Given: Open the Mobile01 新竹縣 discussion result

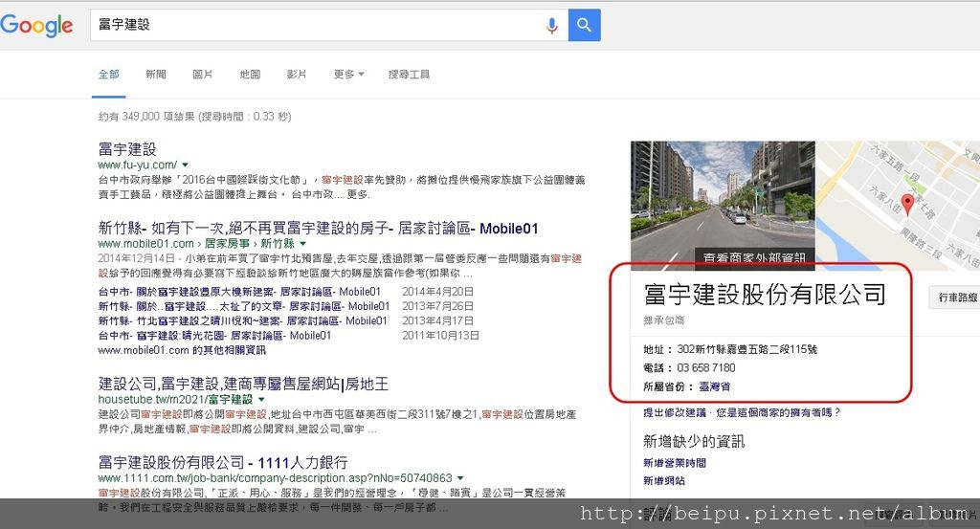Looking at the screenshot, I should tap(318, 229).
